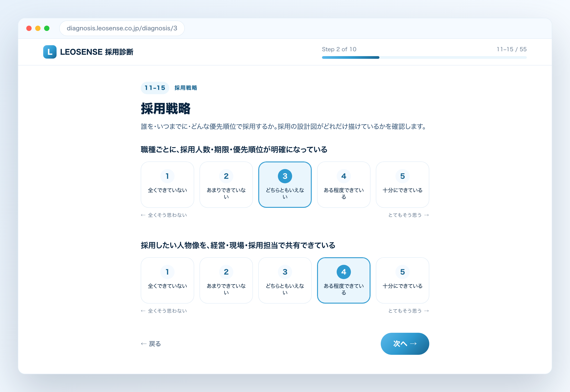This screenshot has width=570, height=392.
Task: Go to next step with 次へ button
Action: (x=405, y=344)
